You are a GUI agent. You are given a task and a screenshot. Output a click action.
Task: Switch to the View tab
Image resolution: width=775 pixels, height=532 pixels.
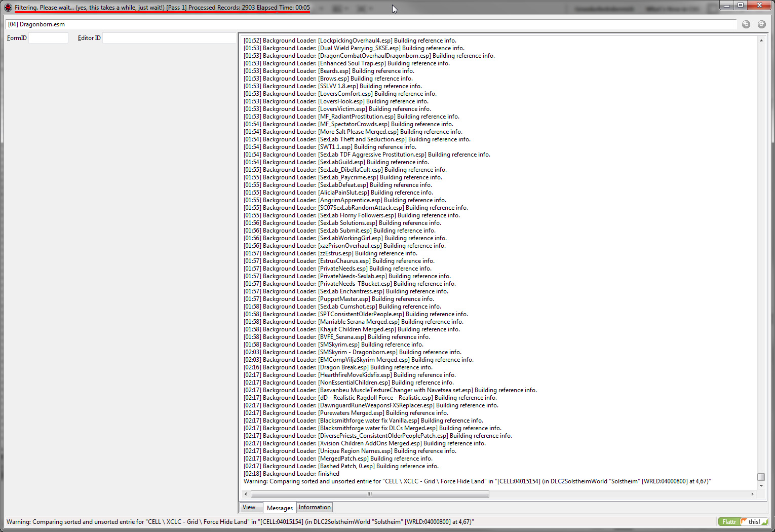250,507
